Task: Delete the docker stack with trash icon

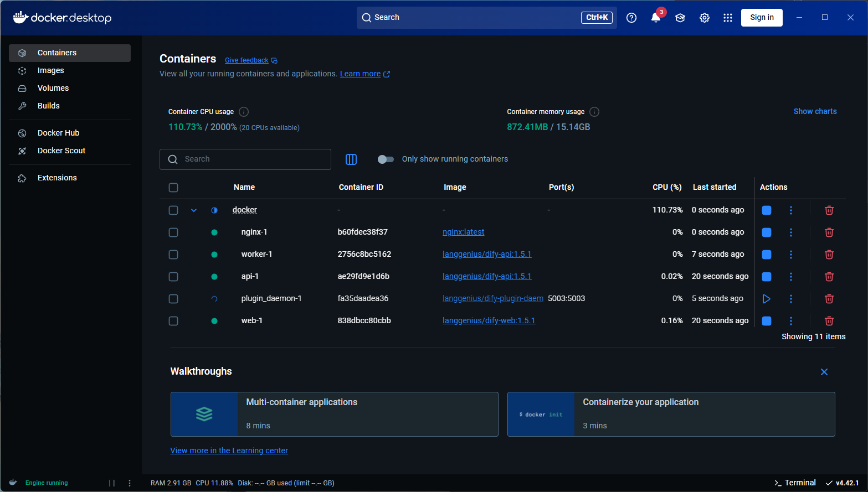Action: click(x=829, y=210)
